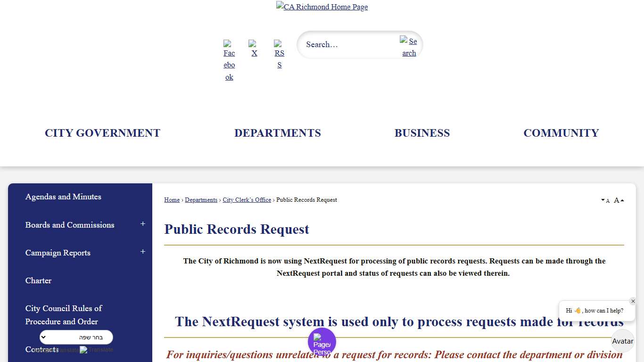
Task: Click the CA Richmond Home Page logo
Action: [322, 7]
